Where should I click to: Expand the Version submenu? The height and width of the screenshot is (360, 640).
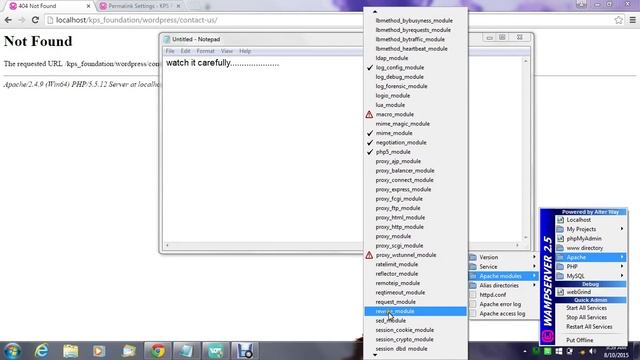503,258
